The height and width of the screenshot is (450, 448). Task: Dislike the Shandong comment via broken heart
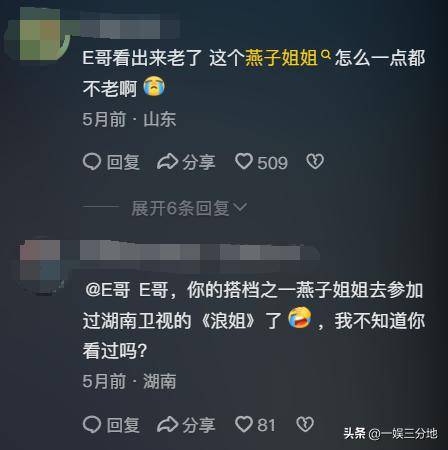315,162
